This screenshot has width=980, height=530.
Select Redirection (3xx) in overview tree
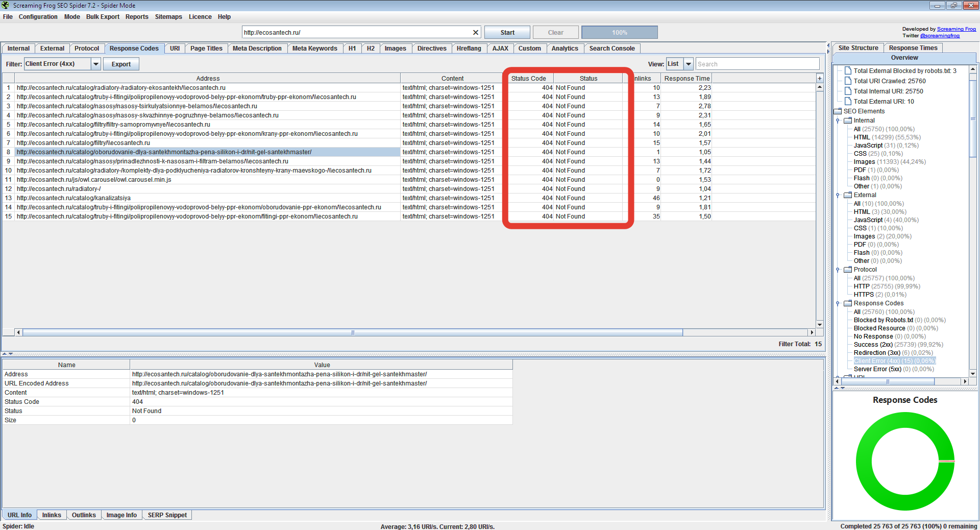tap(893, 353)
